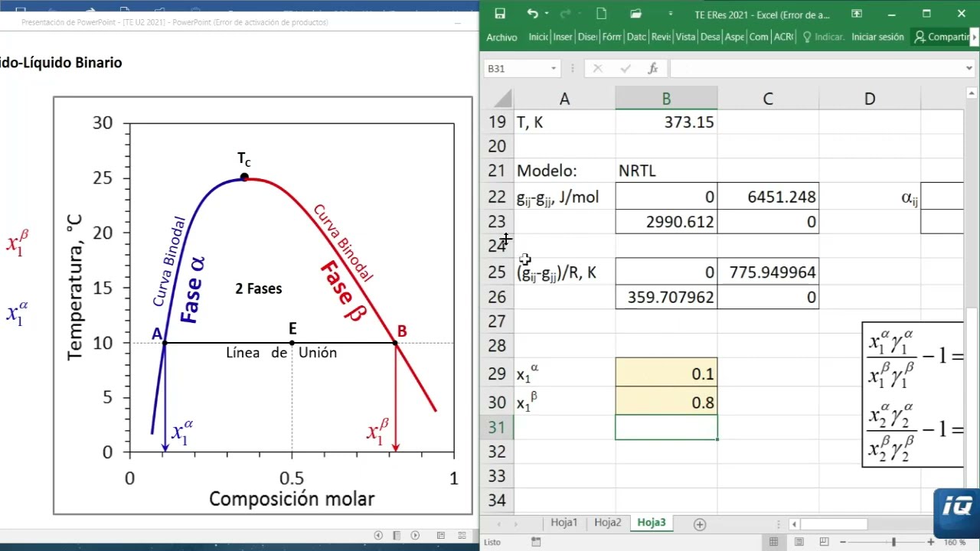Expand the formula bar with the chevron
The width and height of the screenshot is (980, 551).
point(969,69)
